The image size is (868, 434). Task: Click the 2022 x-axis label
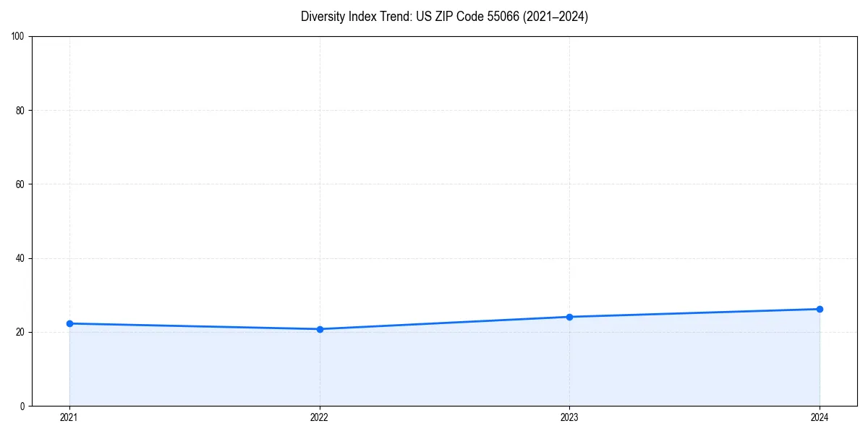point(320,417)
